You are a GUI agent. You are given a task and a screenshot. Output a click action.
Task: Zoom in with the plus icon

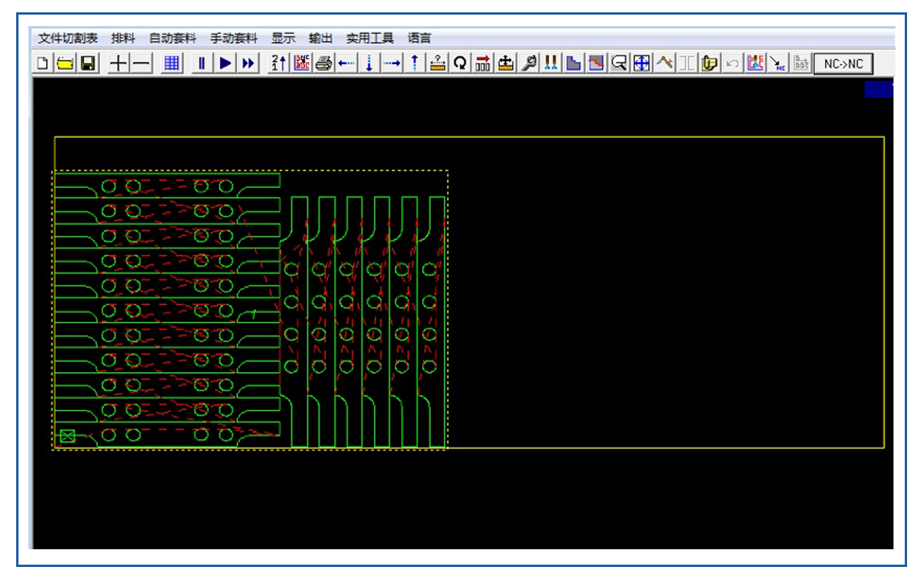[x=118, y=64]
